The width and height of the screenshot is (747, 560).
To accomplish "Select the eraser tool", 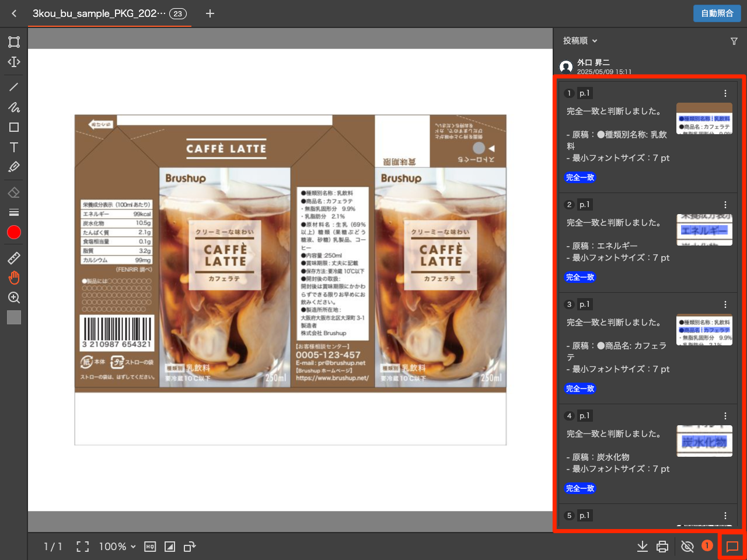I will (x=14, y=192).
